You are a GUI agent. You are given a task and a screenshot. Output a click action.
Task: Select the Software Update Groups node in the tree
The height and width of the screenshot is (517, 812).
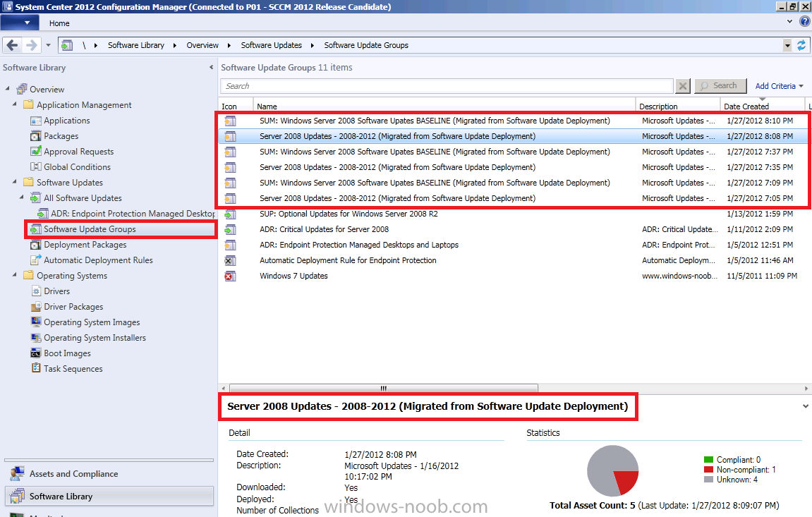tap(90, 229)
